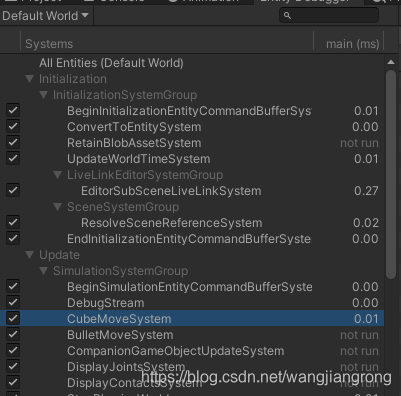This screenshot has width=401, height=396.
Task: Select the ResolveSceneReferenceSystem row
Action: [x=192, y=223]
